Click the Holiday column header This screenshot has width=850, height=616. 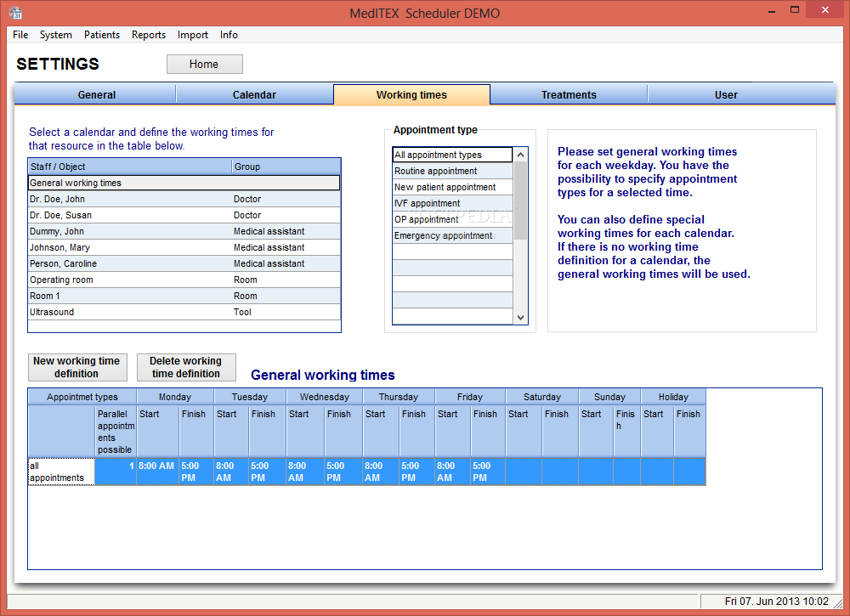673,397
